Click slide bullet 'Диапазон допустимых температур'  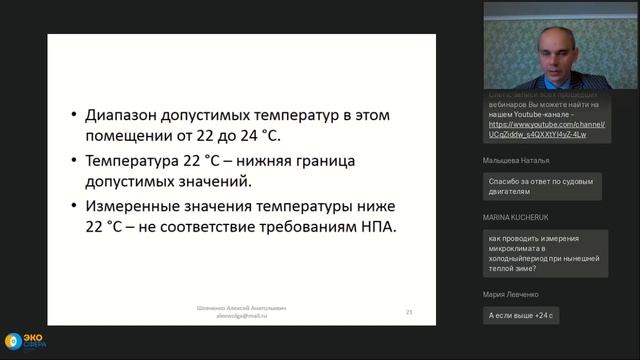237,125
